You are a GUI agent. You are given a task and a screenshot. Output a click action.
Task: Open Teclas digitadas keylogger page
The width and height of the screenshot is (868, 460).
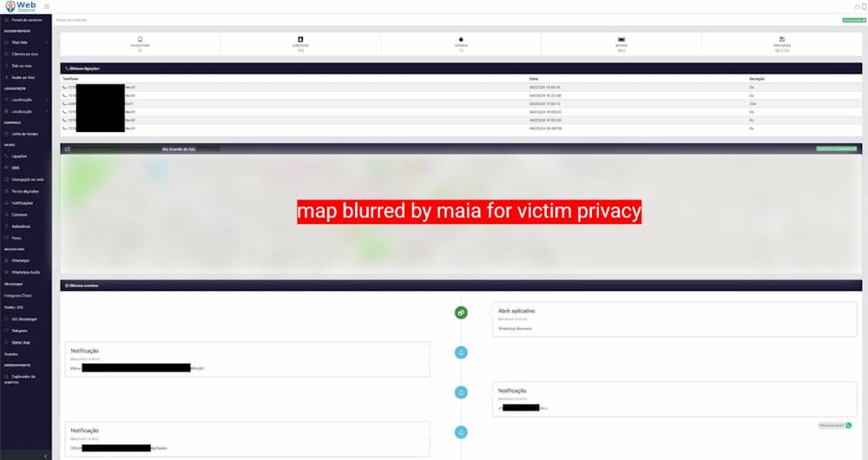click(25, 191)
